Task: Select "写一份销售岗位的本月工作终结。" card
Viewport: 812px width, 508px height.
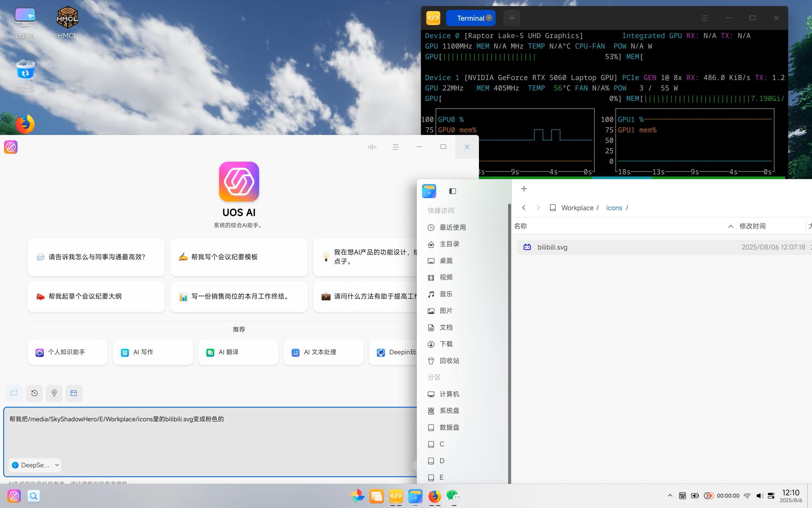Action: pos(239,296)
